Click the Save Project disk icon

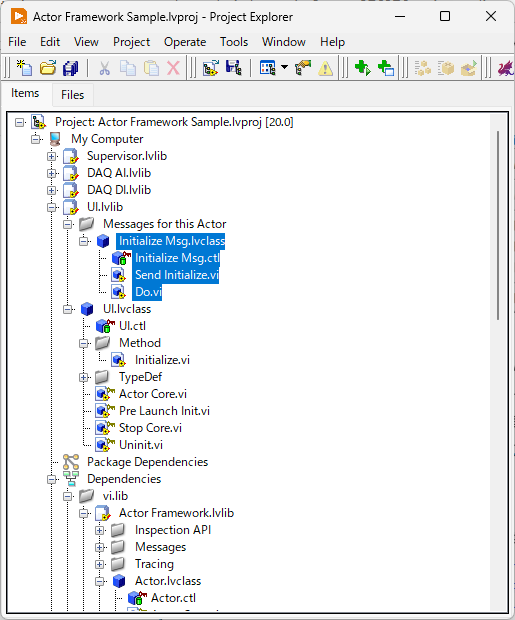tap(234, 68)
